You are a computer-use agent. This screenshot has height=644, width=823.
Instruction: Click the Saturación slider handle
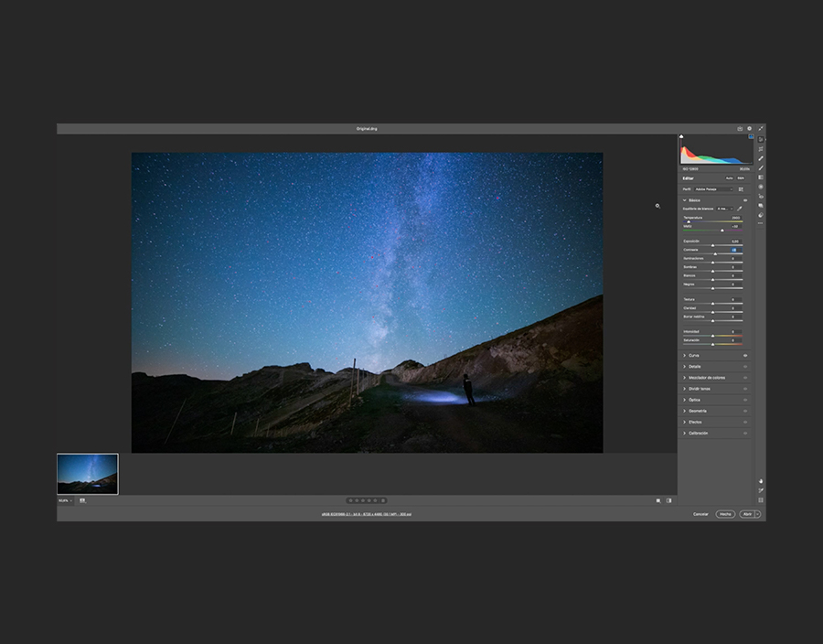tap(712, 344)
